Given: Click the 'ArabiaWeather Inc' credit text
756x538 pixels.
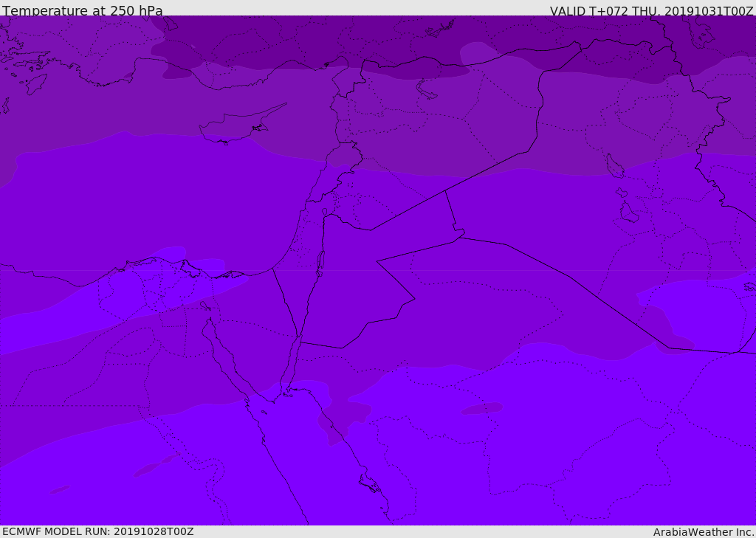Looking at the screenshot, I should 704,532.
